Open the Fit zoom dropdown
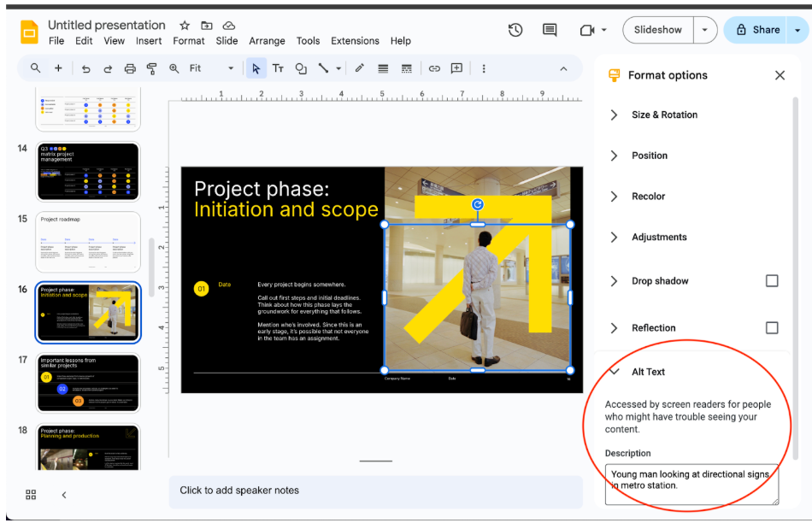Image resolution: width=812 pixels, height=529 pixels. (231, 68)
